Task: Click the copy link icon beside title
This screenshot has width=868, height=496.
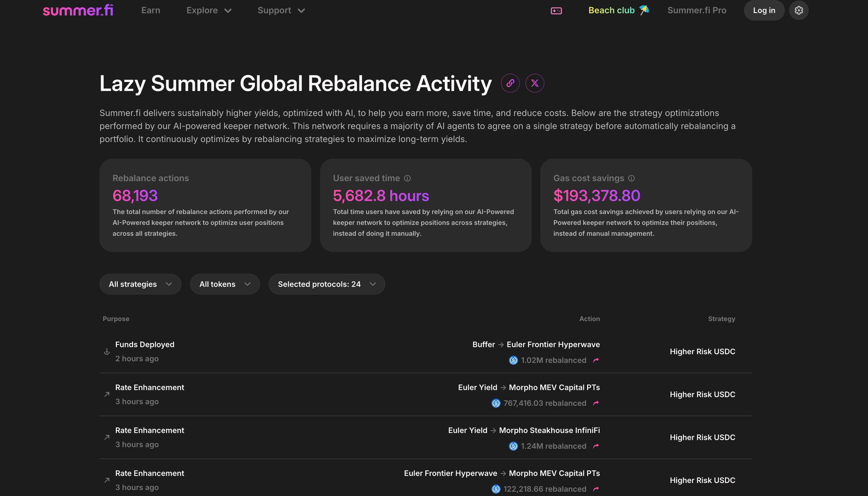Action: pyautogui.click(x=510, y=83)
